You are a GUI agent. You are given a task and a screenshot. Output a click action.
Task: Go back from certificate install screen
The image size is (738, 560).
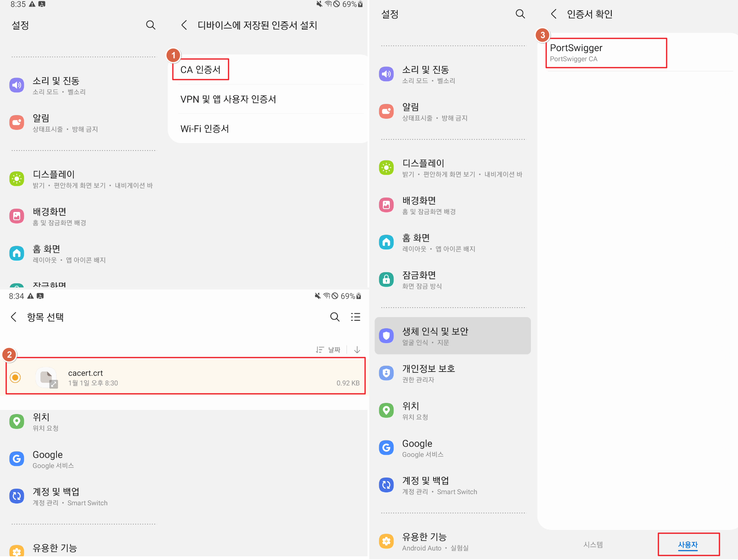click(x=184, y=25)
